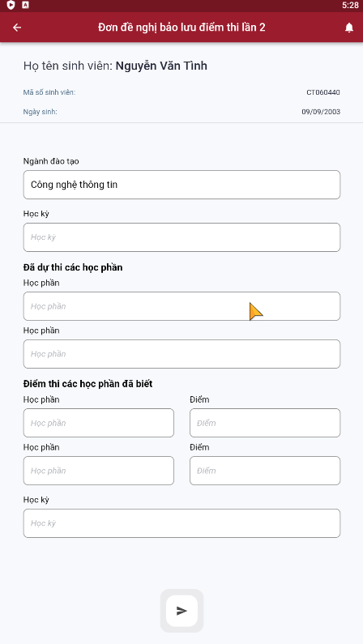Focus second Học phần field in the Điểm thi section
The height and width of the screenshot is (644, 363).
click(x=99, y=471)
